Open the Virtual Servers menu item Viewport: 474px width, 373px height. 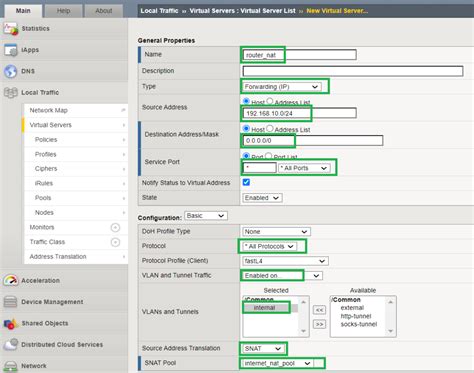(x=76, y=125)
